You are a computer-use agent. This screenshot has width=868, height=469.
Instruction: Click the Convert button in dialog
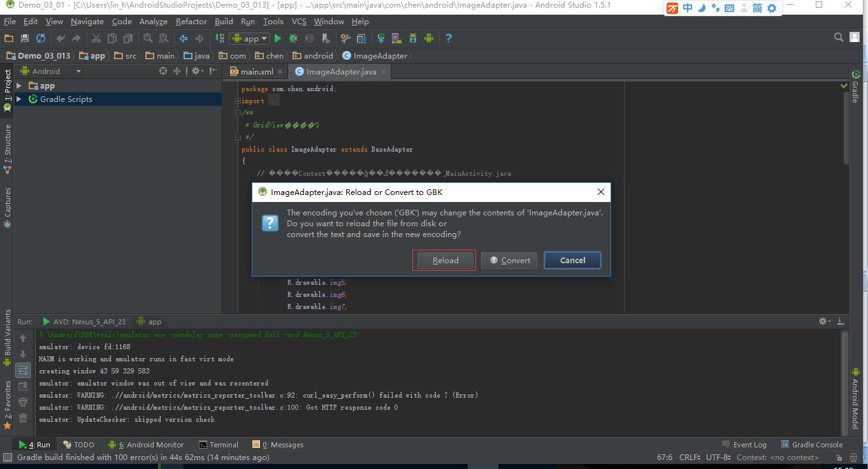pos(510,260)
